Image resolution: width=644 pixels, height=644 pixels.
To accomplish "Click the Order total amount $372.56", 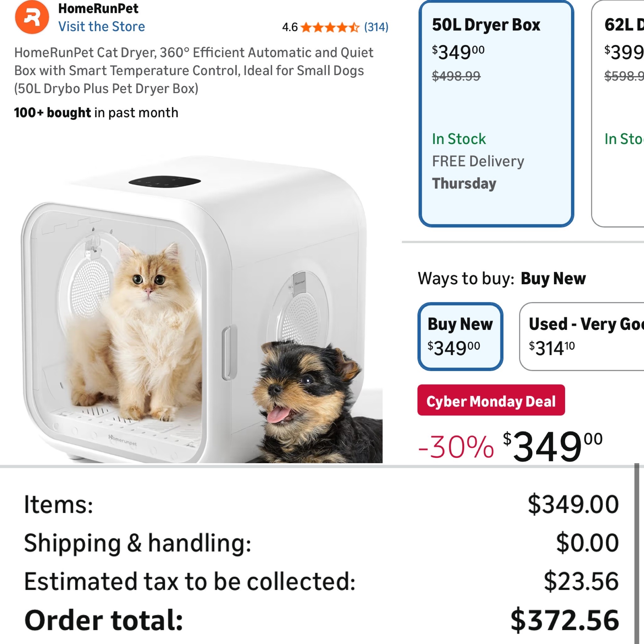I will (565, 620).
